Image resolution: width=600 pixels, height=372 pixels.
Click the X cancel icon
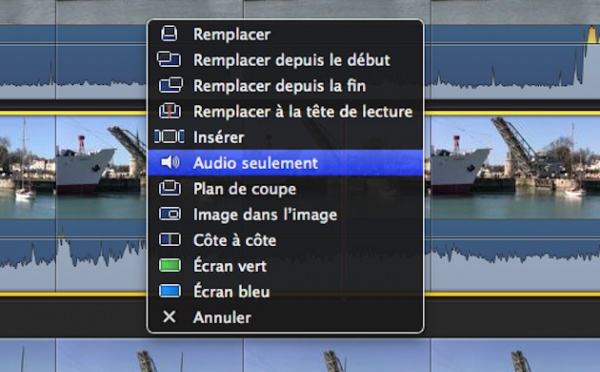(169, 317)
